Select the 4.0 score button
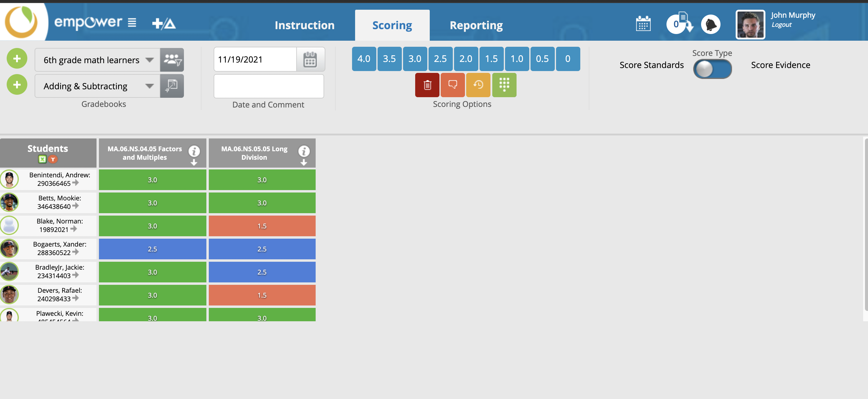Screen dimensions: 868x399 364,59
